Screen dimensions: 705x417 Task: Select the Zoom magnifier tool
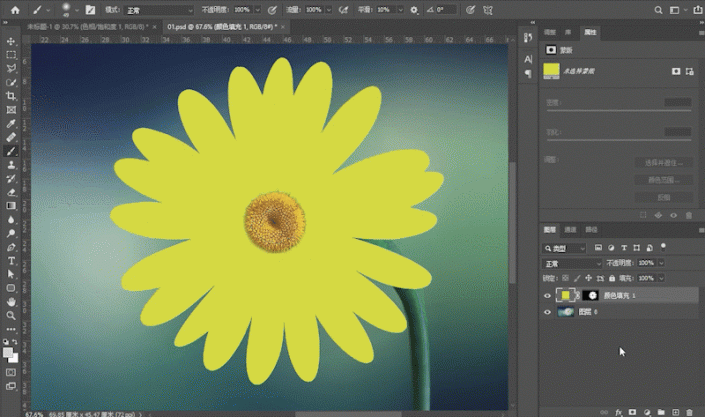tap(11, 314)
